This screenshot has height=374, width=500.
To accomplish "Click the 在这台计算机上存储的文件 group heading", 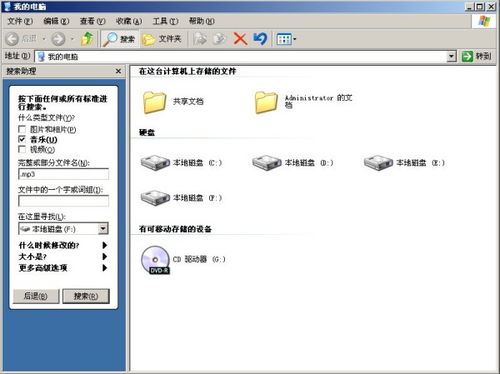I will pyautogui.click(x=187, y=71).
